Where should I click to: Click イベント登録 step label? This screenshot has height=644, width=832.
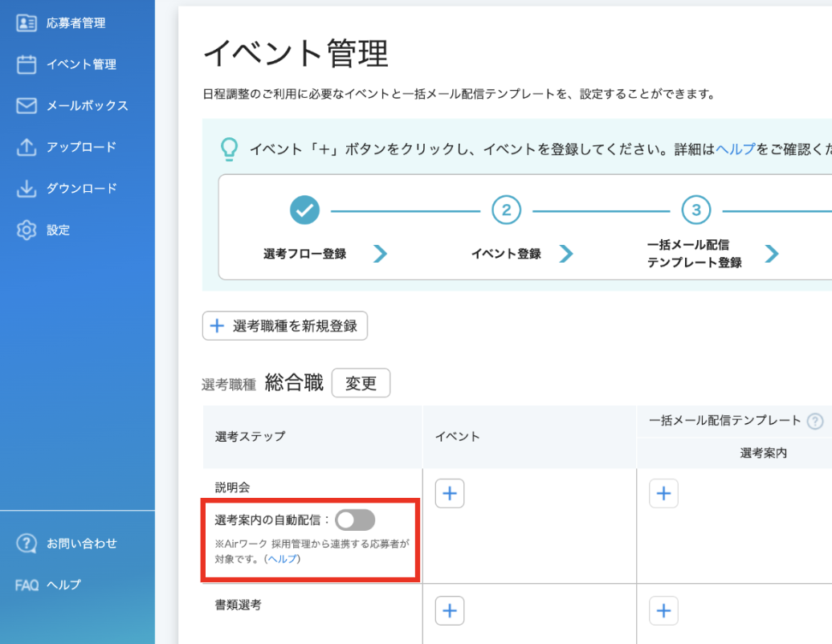[x=506, y=254]
